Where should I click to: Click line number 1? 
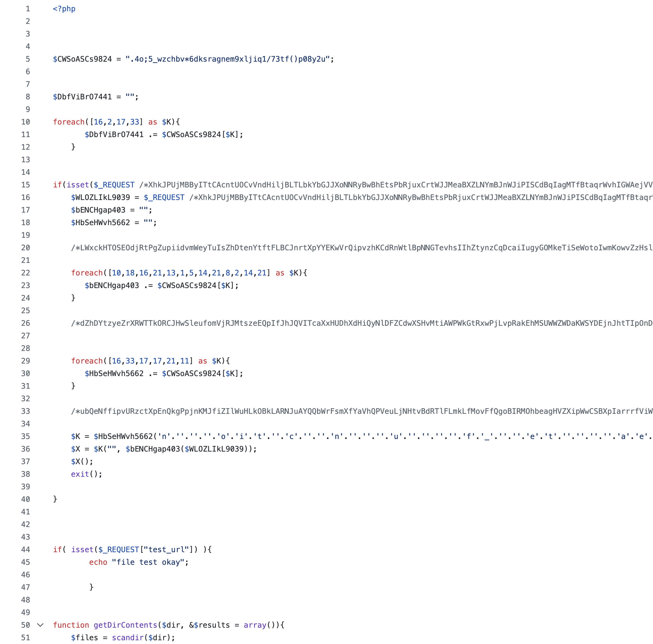[x=28, y=9]
